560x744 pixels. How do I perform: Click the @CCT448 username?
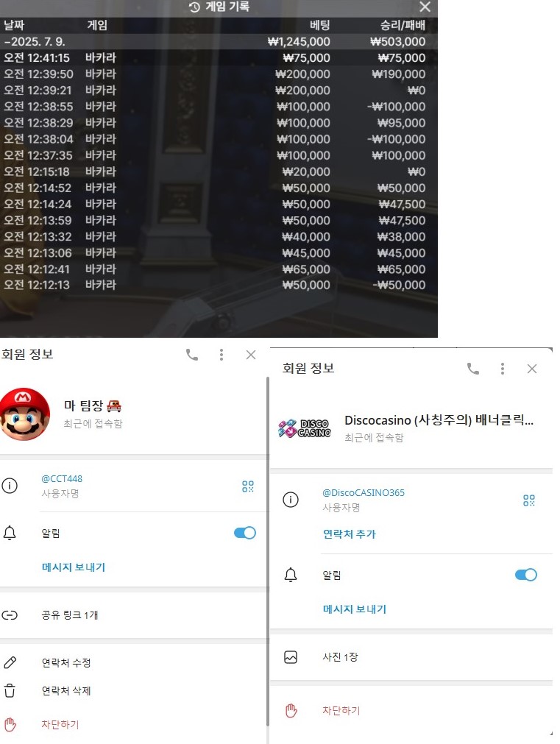(x=62, y=479)
